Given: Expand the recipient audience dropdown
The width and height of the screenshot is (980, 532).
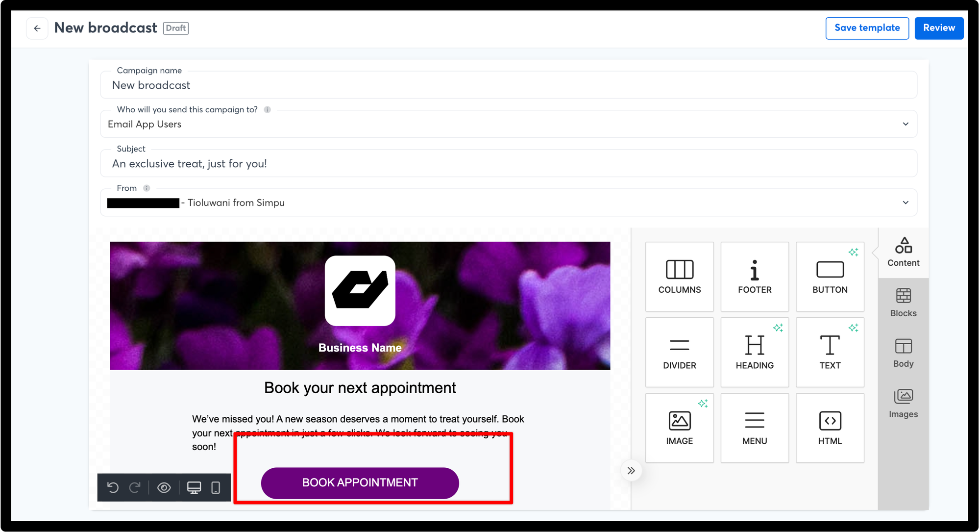Looking at the screenshot, I should coord(906,124).
